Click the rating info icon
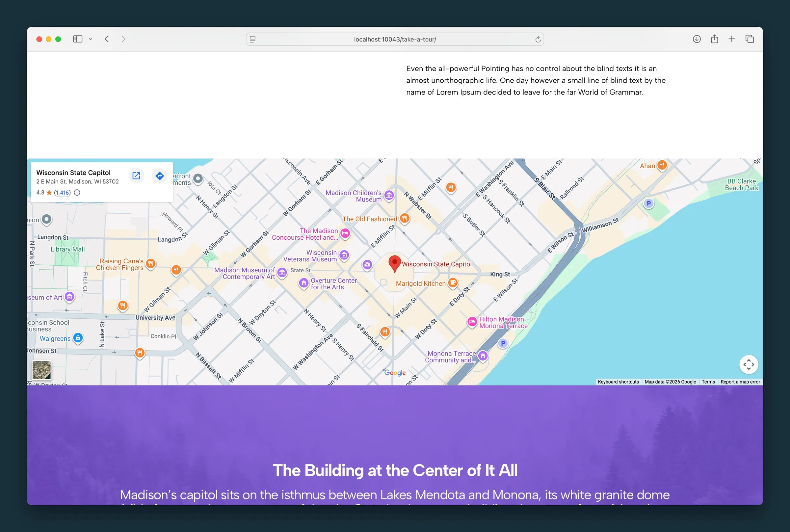This screenshot has height=532, width=790. pos(77,193)
